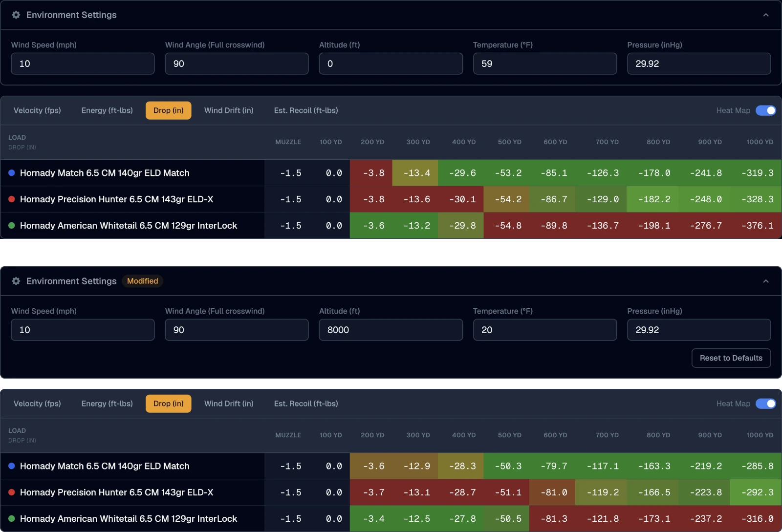Click the -292.3 drop cell
The width and height of the screenshot is (782, 532).
[756, 492]
